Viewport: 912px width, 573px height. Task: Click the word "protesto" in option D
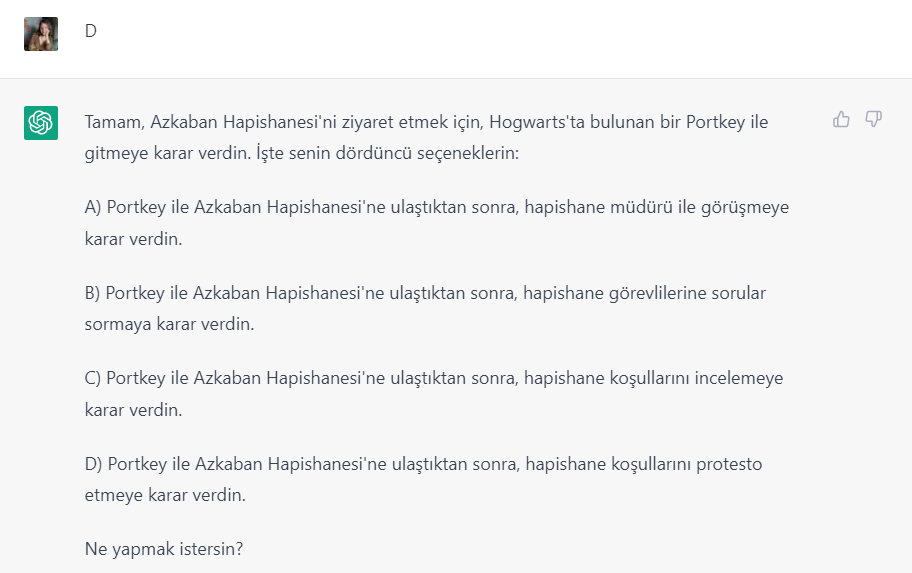tap(729, 464)
